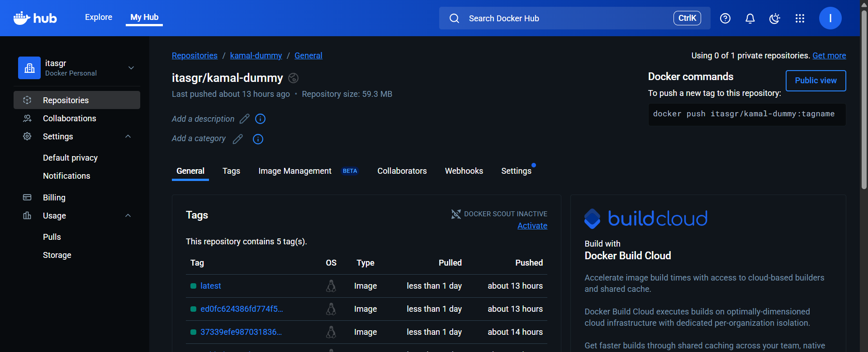Open the notifications bell icon

click(750, 18)
